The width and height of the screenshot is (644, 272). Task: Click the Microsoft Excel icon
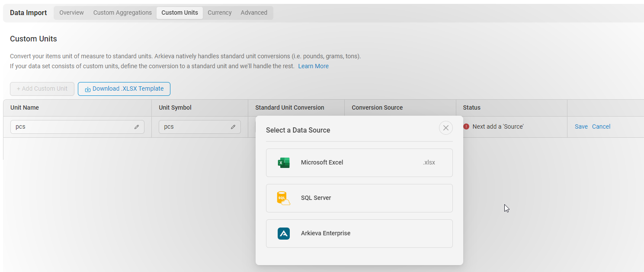[x=284, y=163]
